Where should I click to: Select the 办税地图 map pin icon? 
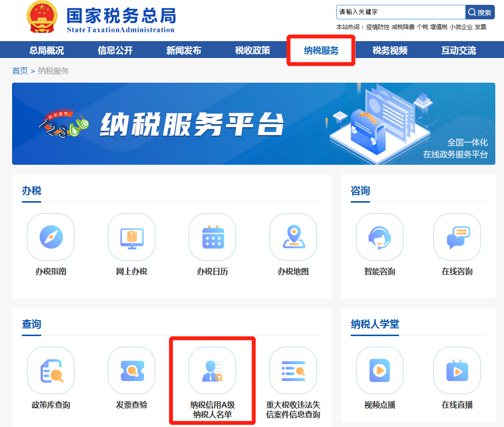pyautogui.click(x=293, y=237)
